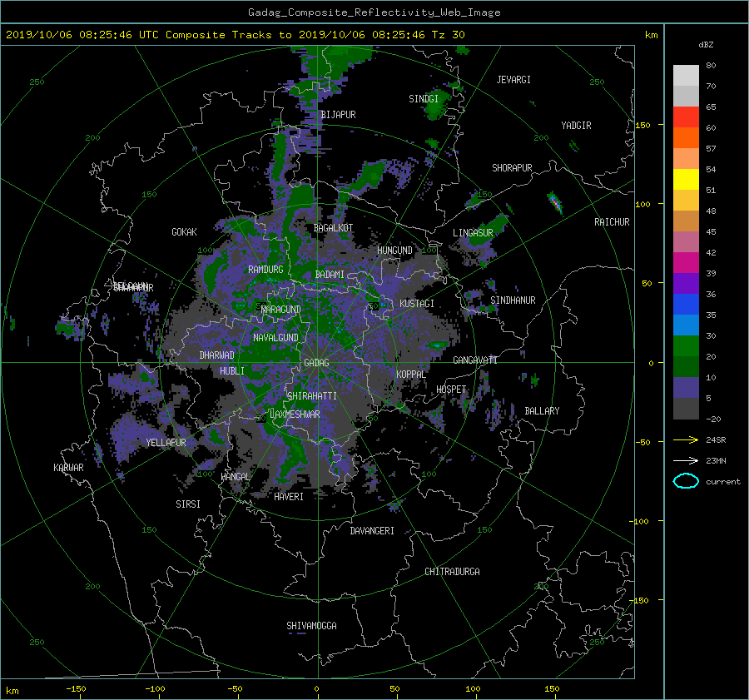Click the KOPPAL city label

tap(411, 375)
